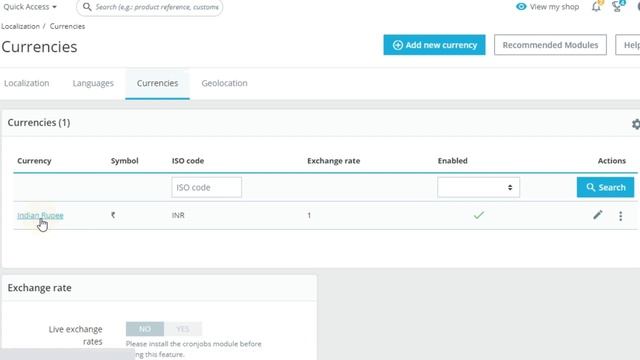The width and height of the screenshot is (640, 360).
Task: Click the rupee symbol cell
Action: click(113, 215)
